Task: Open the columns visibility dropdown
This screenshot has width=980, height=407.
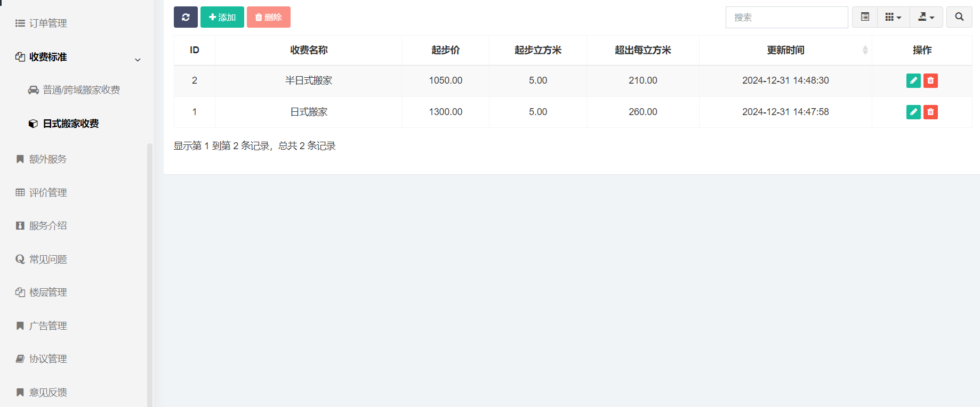Action: pos(893,17)
